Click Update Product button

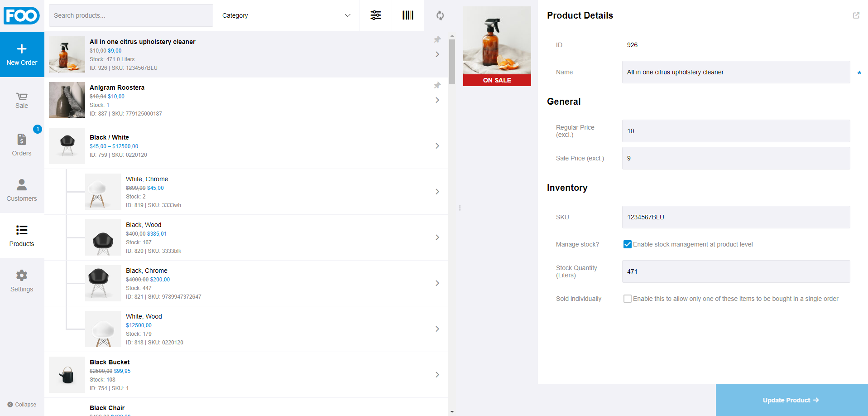click(791, 400)
